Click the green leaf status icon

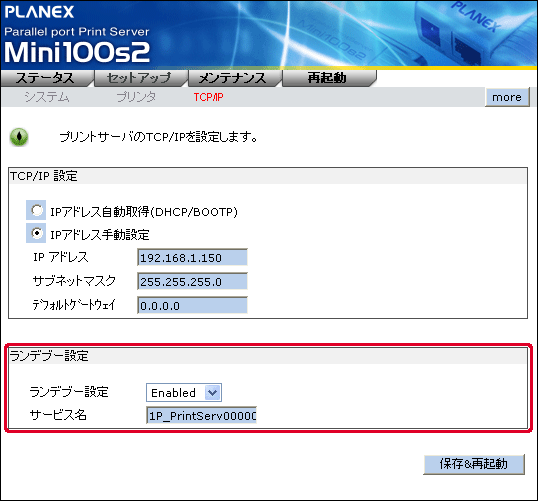[x=19, y=137]
